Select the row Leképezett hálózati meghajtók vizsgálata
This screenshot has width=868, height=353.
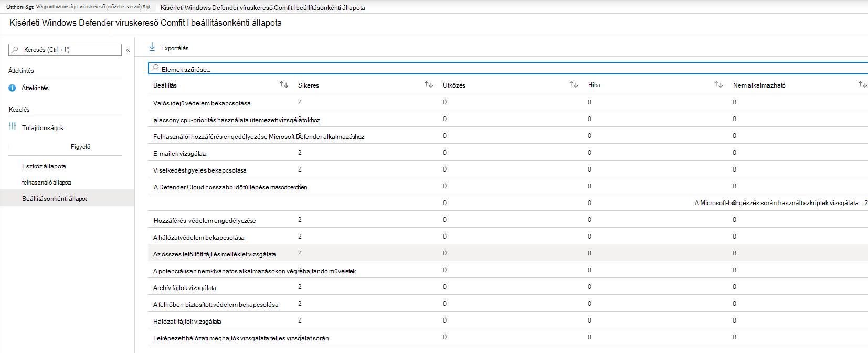click(x=508, y=337)
